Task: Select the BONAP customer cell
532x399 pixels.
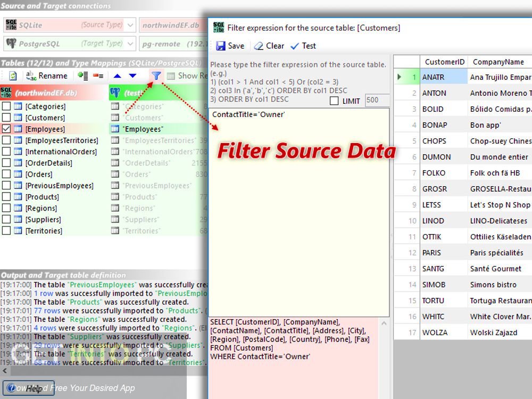Action: tap(444, 125)
